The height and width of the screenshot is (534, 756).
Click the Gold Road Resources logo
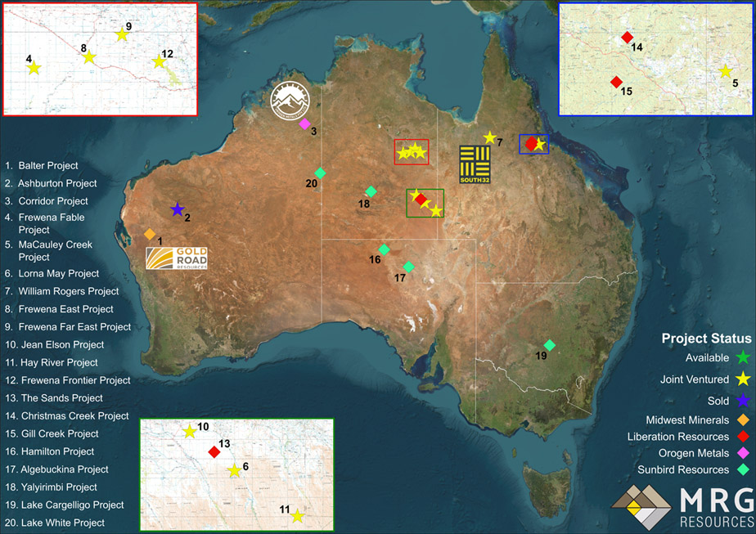[x=176, y=258]
